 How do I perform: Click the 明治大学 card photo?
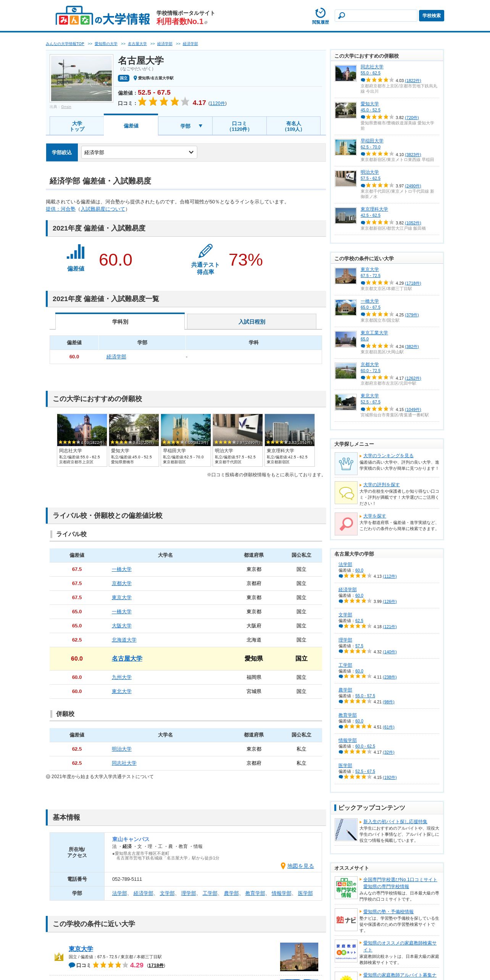coord(238,430)
